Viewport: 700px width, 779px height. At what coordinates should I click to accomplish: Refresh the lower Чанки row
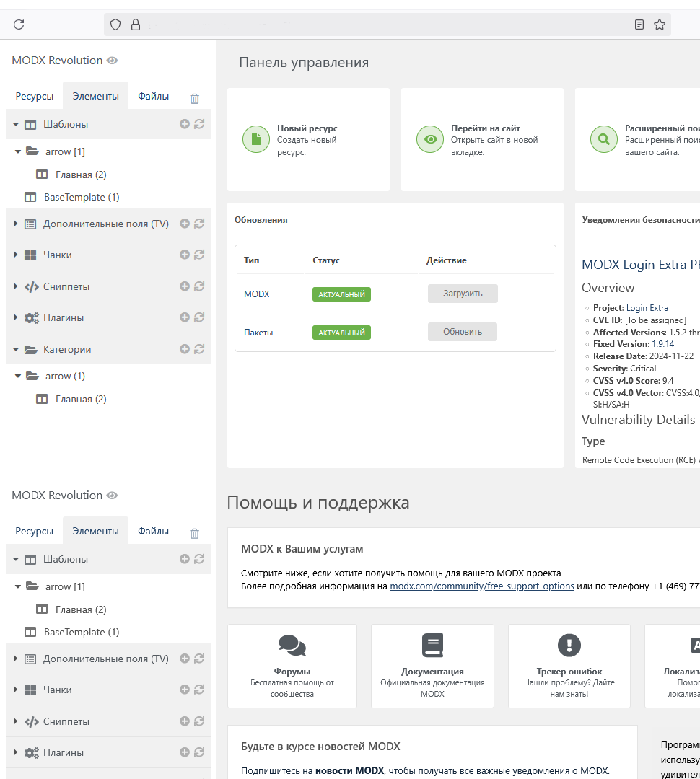pyautogui.click(x=199, y=689)
